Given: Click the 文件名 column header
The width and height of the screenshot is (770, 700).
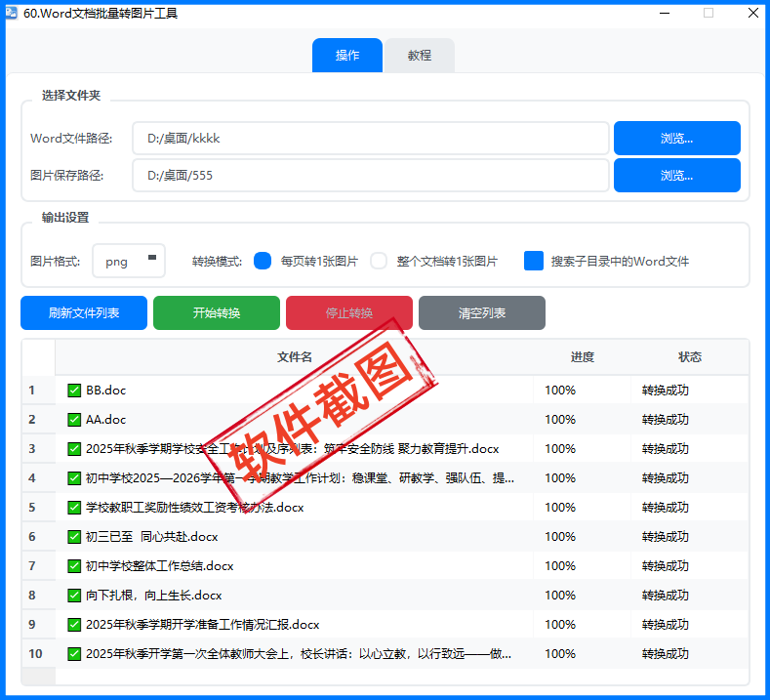Looking at the screenshot, I should [x=295, y=357].
